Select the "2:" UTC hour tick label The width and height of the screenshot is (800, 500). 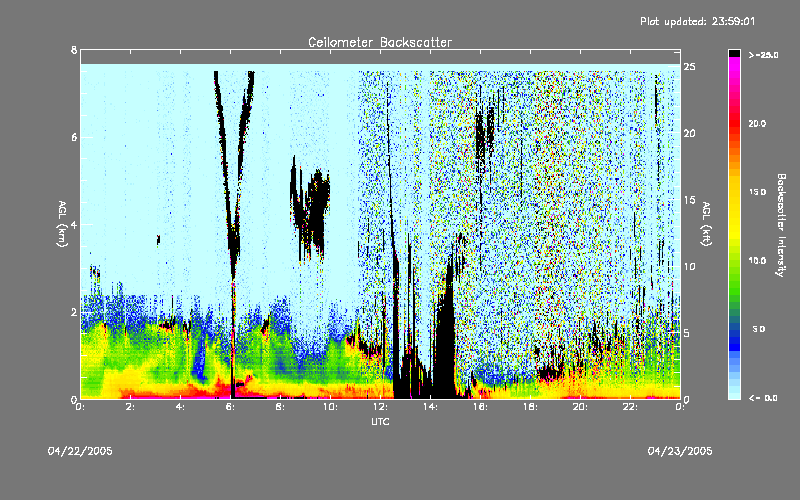pyautogui.click(x=130, y=407)
